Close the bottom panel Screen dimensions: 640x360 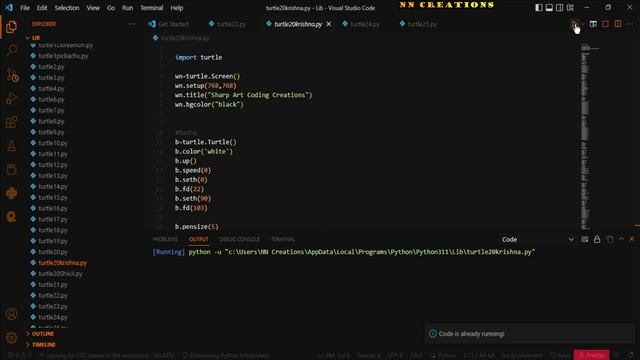(631, 239)
